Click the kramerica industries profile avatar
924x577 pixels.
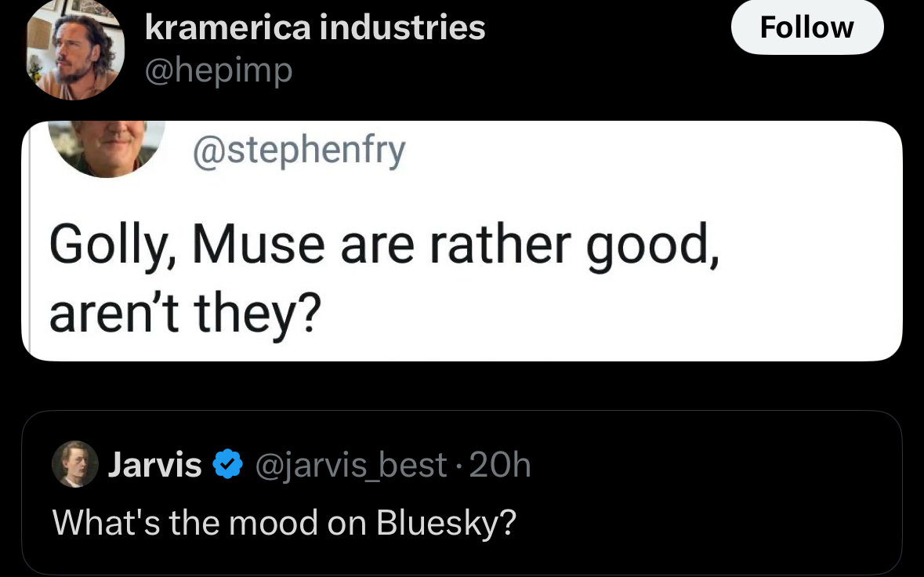pos(75,49)
